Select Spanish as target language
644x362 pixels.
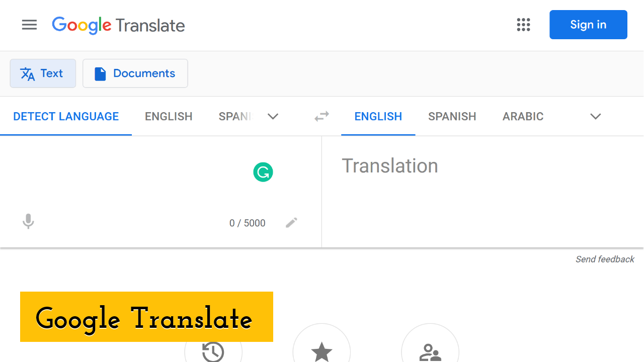pos(452,117)
